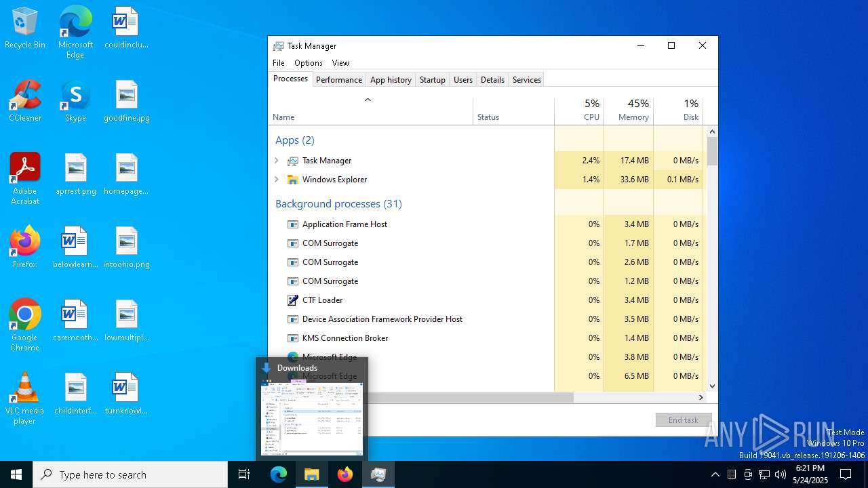Open Edge from the taskbar

(279, 475)
